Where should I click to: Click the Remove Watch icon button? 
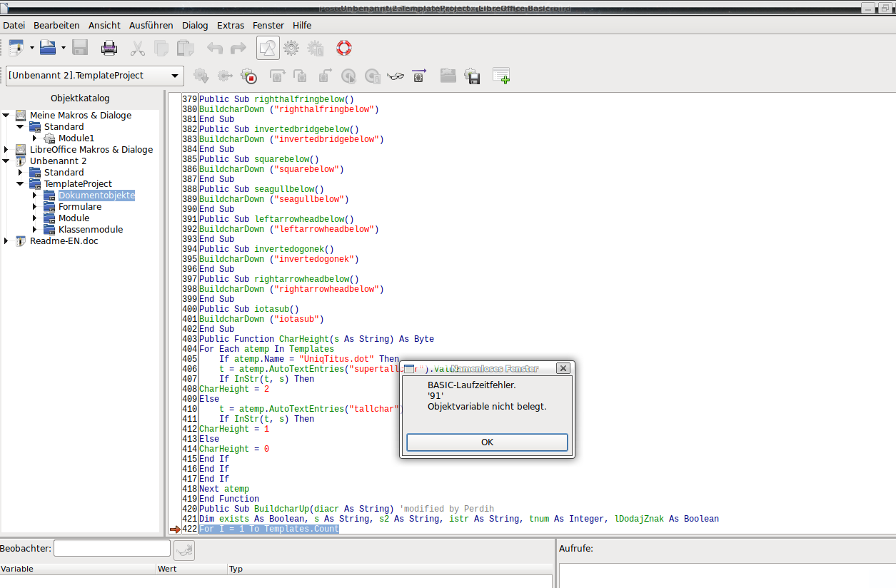click(184, 549)
